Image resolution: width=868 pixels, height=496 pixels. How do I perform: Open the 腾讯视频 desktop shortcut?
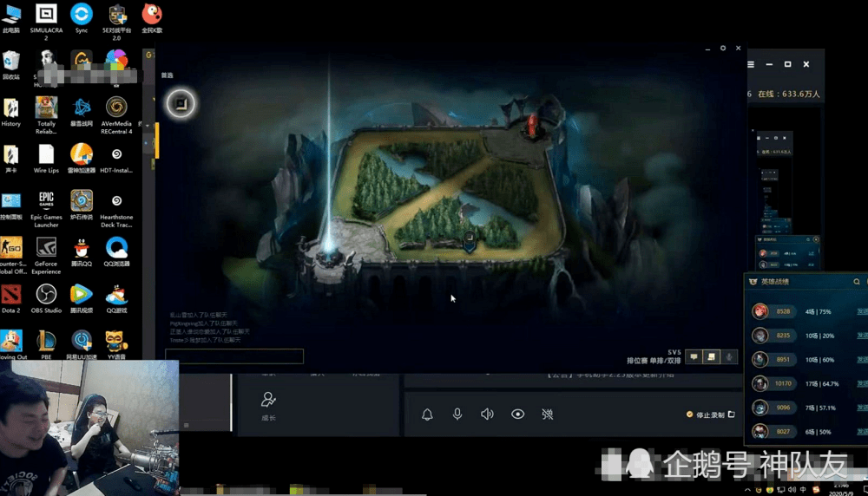tap(82, 298)
